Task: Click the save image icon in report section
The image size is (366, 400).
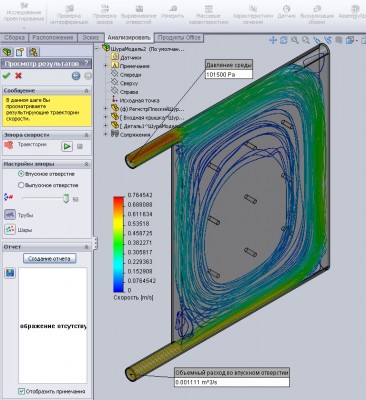Action: tap(10, 273)
